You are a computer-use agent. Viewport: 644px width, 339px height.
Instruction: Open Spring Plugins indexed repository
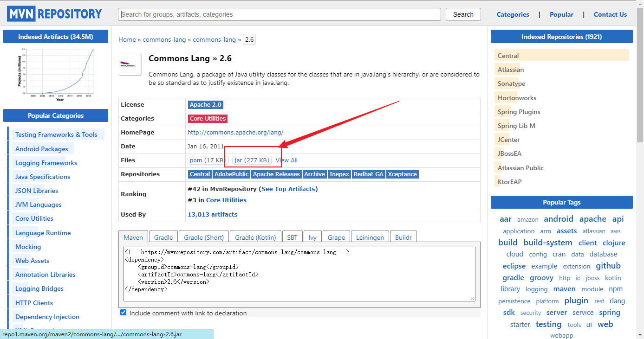(519, 112)
